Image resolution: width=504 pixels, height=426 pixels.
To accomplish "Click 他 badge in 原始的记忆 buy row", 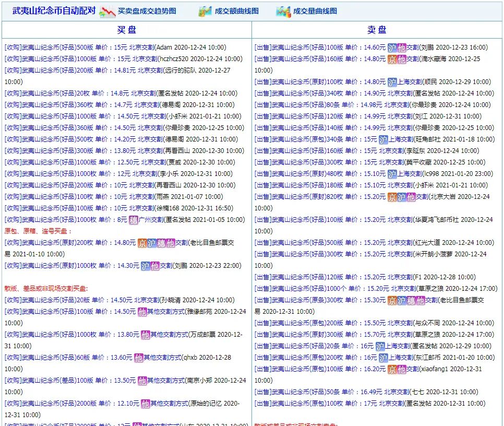I will (145, 404).
